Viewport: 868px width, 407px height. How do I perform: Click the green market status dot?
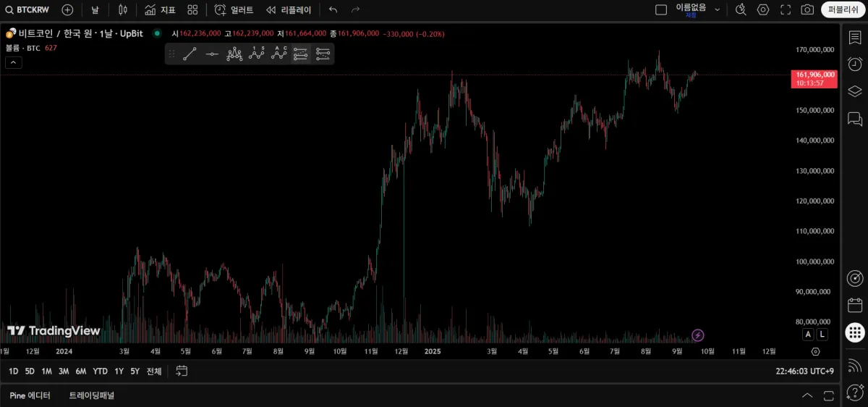(x=157, y=33)
